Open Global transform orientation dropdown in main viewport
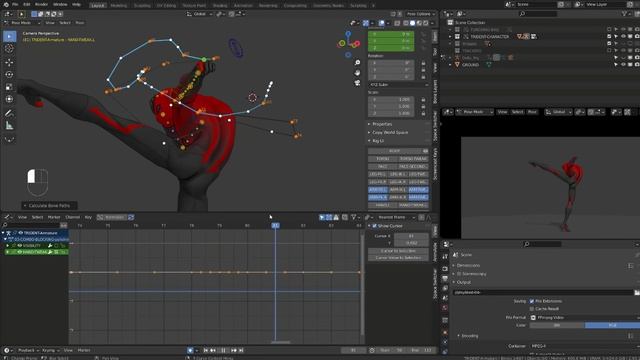 tap(200, 14)
